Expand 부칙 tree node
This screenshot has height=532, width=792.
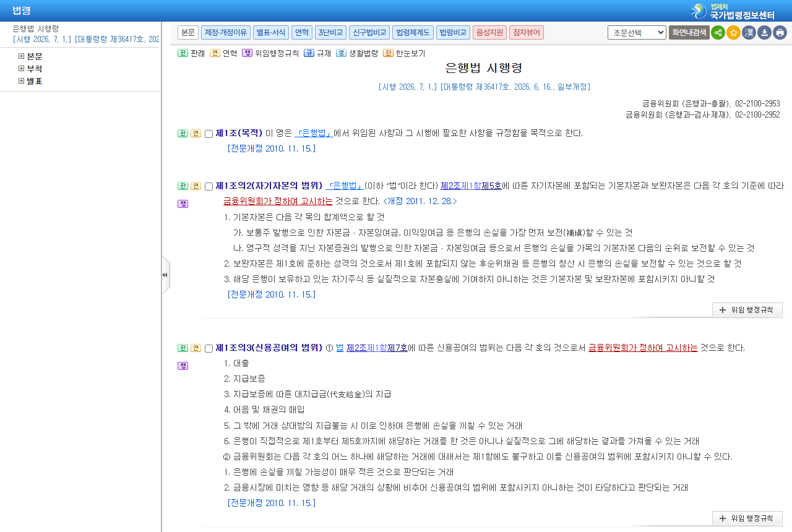(22, 69)
